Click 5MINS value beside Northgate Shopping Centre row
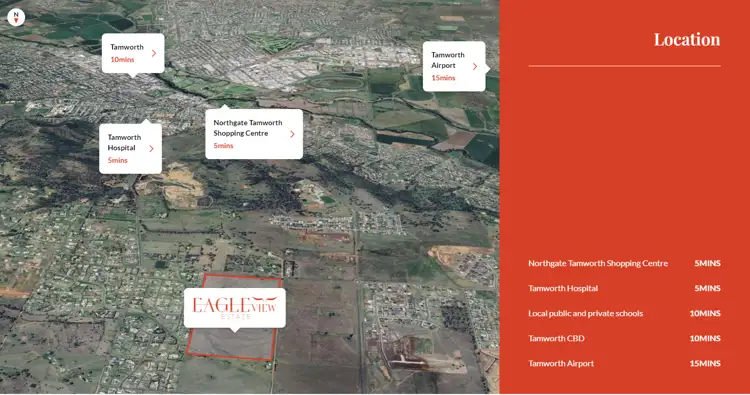This screenshot has width=750, height=395. (707, 263)
